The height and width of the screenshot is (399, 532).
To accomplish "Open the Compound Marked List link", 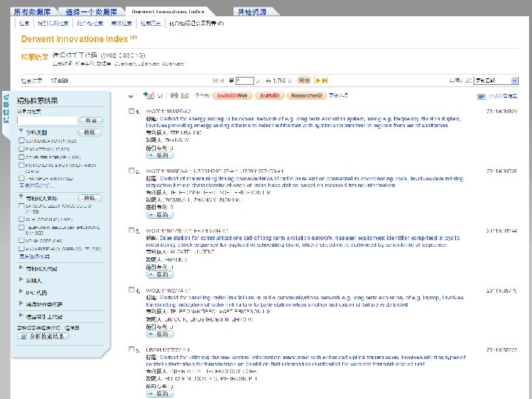I will pos(197,23).
